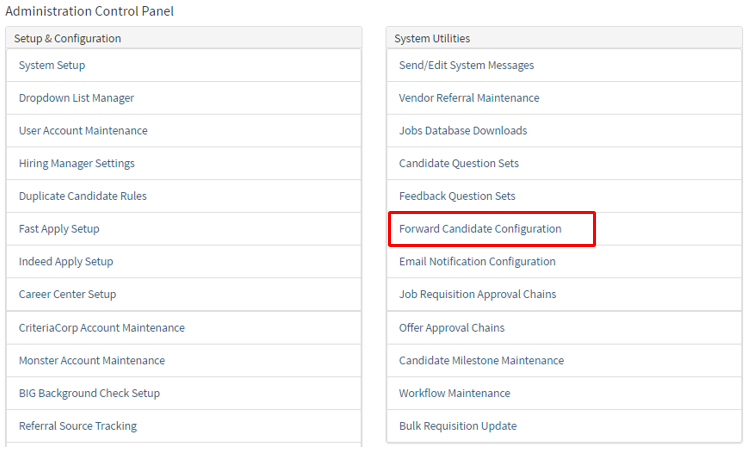Go to Monster Account Maintenance
The image size is (749, 449).
pyautogui.click(x=92, y=360)
